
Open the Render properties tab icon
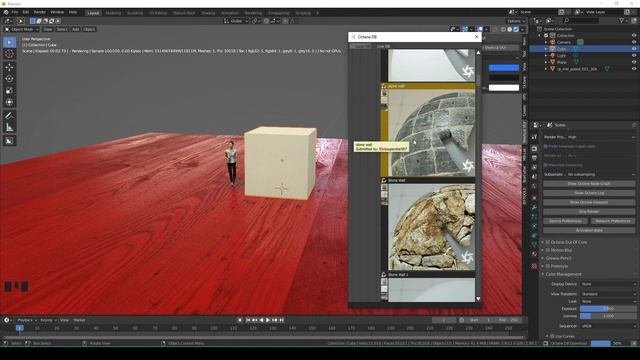point(534,149)
